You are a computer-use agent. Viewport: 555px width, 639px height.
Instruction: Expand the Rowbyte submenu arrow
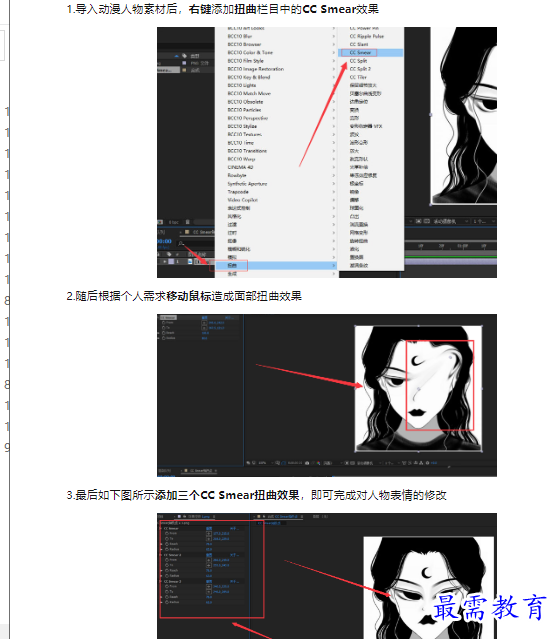coord(334,175)
